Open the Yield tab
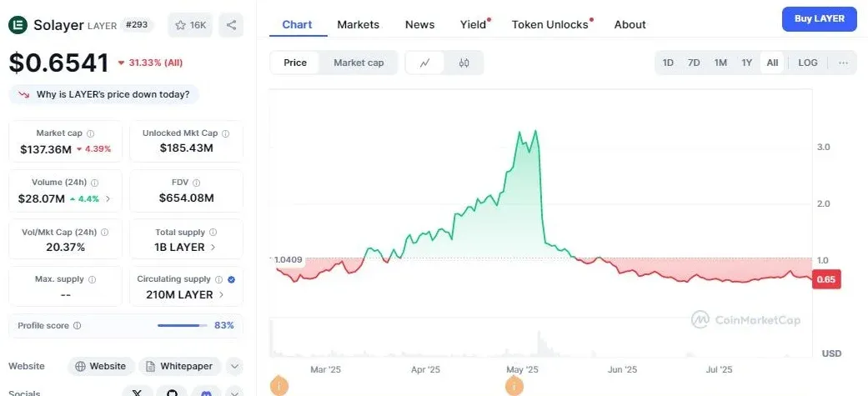 474,24
